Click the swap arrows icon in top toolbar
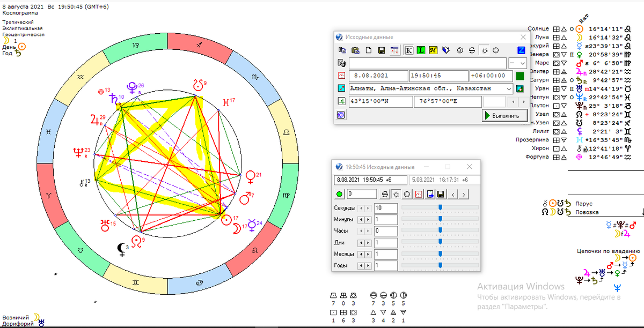This screenshot has width=644, height=328. [472, 50]
